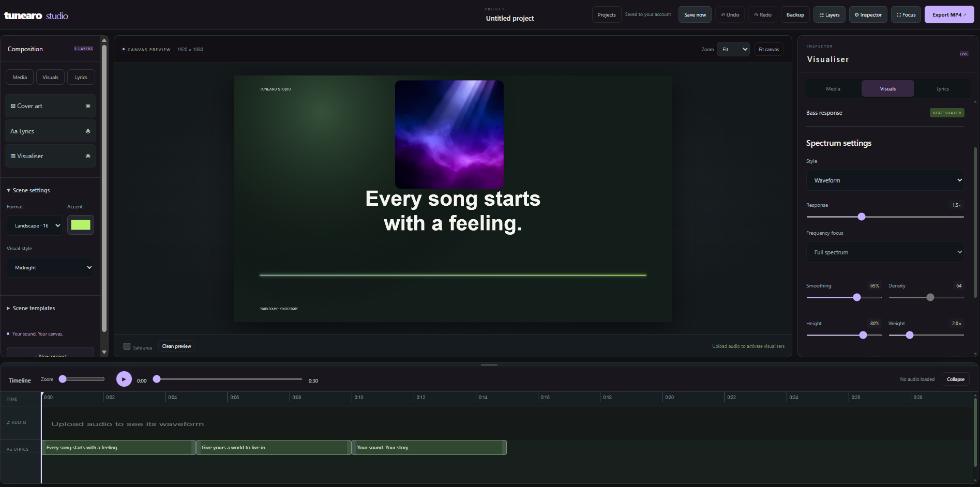Click the lyric text on the canvas
This screenshot has width=980, height=487.
click(x=453, y=211)
